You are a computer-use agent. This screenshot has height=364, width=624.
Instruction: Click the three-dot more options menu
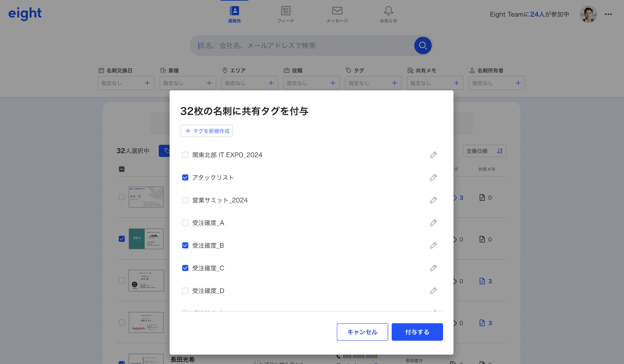(x=608, y=14)
